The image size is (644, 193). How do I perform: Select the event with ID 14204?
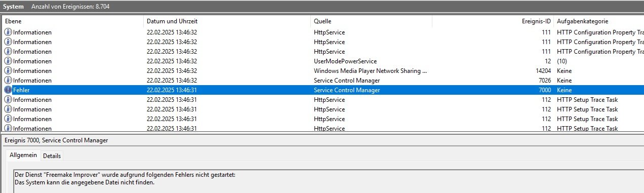click(323, 71)
